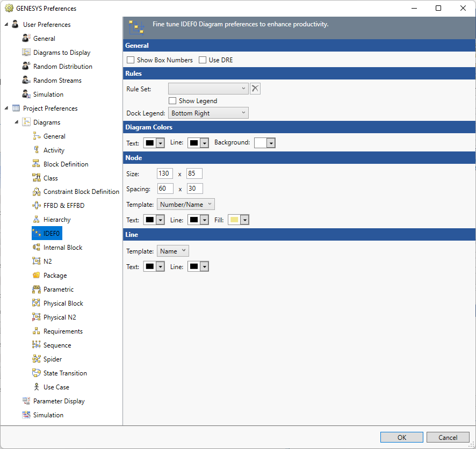Click the Use Case stick figure icon

(37, 387)
